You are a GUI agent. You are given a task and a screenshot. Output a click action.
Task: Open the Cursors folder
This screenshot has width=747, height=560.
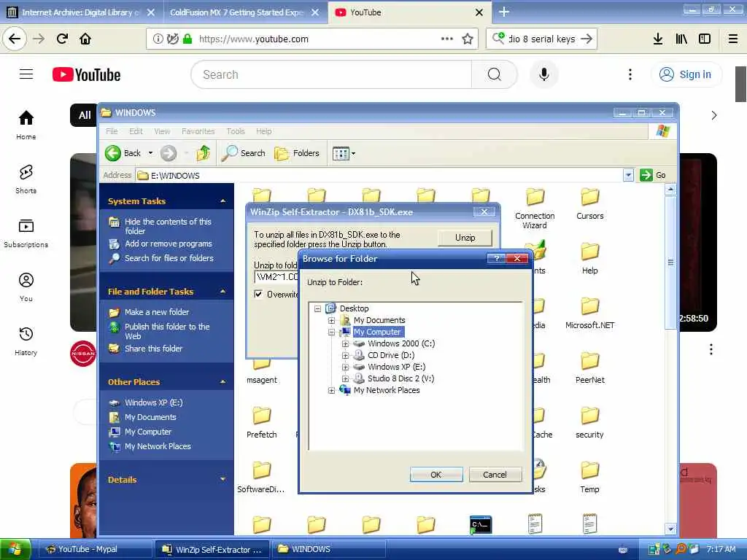589,204
